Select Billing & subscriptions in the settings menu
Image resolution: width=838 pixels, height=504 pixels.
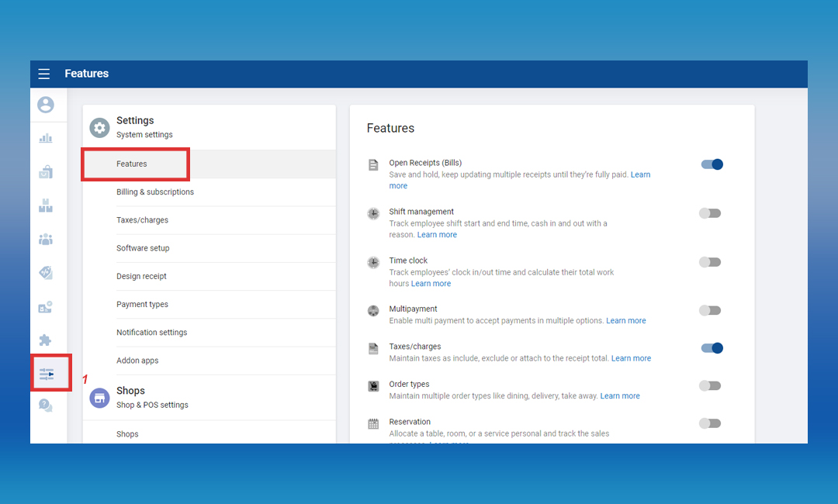(155, 192)
